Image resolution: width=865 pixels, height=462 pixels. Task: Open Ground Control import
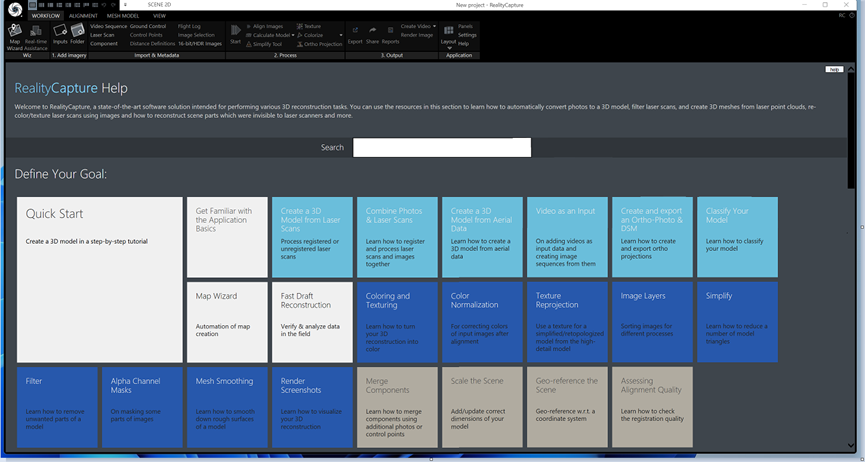coord(148,26)
